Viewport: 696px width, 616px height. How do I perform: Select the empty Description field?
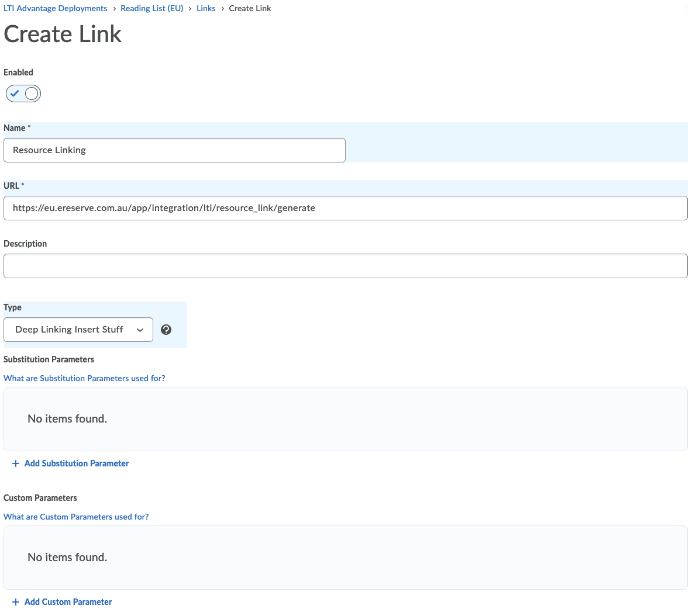[x=345, y=266]
